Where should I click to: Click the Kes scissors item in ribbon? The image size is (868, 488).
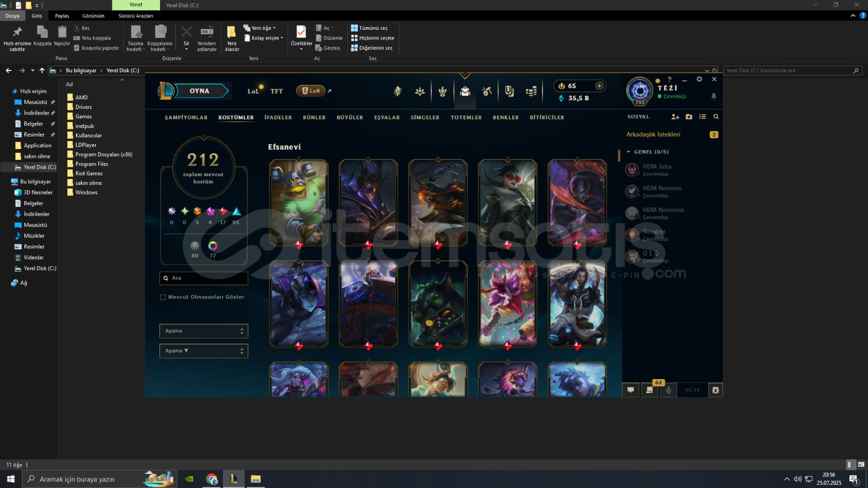coord(82,28)
